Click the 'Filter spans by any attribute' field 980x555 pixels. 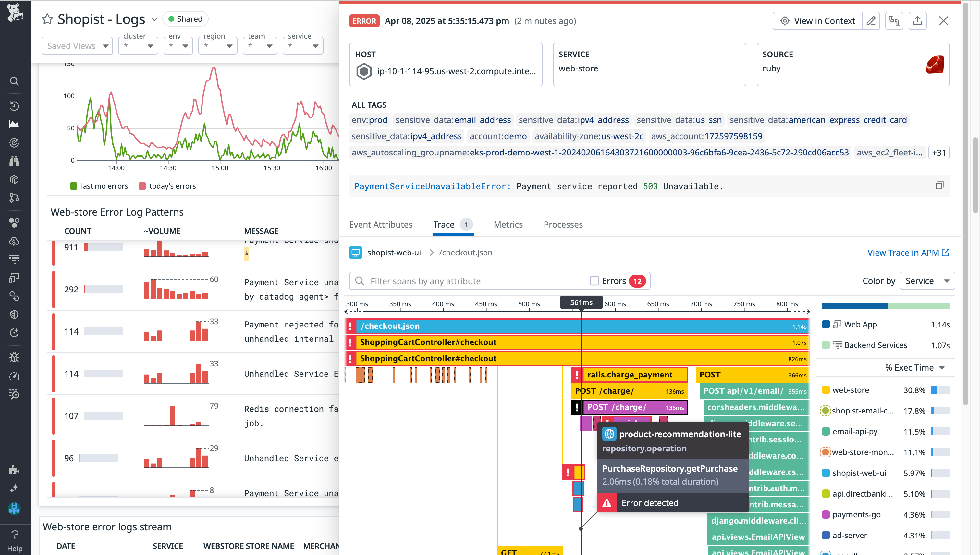(x=467, y=281)
